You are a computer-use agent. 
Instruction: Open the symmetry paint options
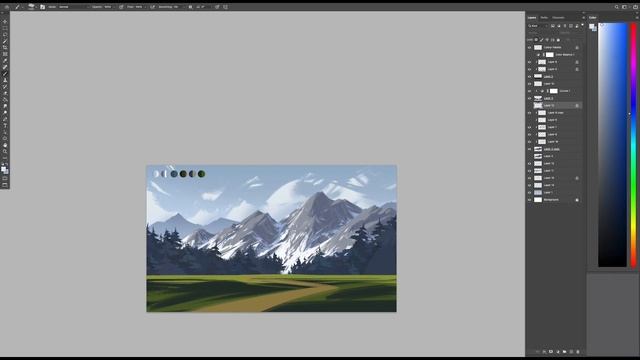tap(225, 7)
